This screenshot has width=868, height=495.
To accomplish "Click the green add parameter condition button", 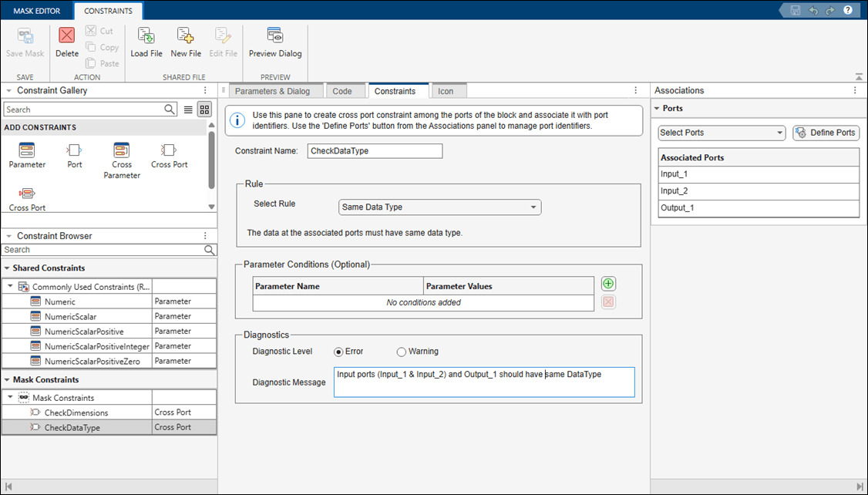I will pos(608,285).
